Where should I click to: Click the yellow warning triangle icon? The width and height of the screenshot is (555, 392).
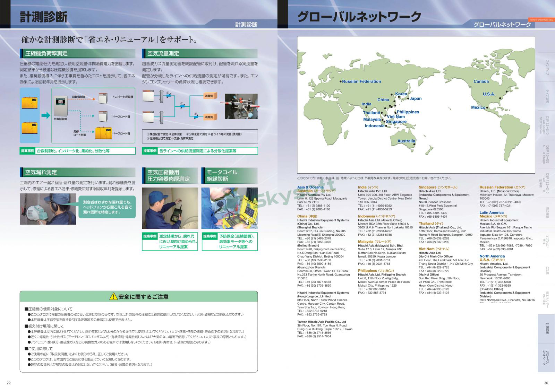coord(113,296)
